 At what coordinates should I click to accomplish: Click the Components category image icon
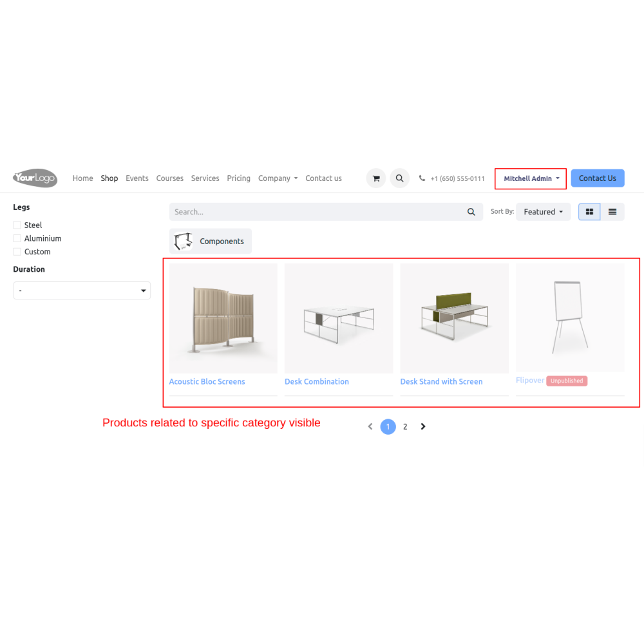183,241
